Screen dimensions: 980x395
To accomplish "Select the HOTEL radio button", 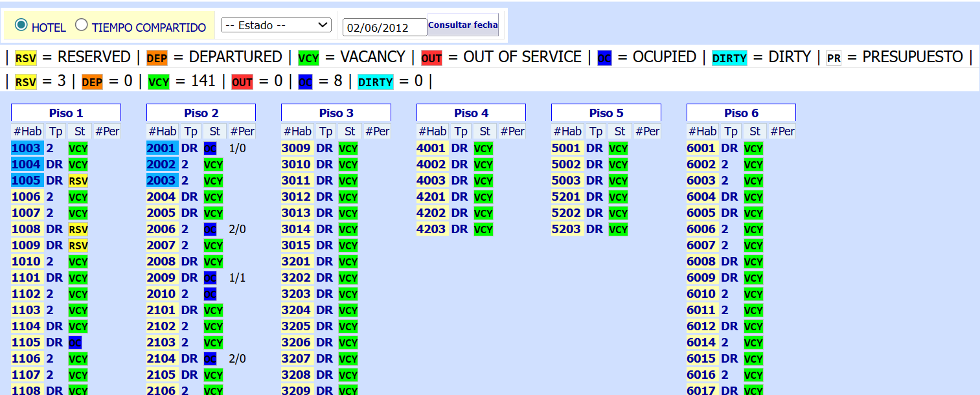I will [21, 25].
